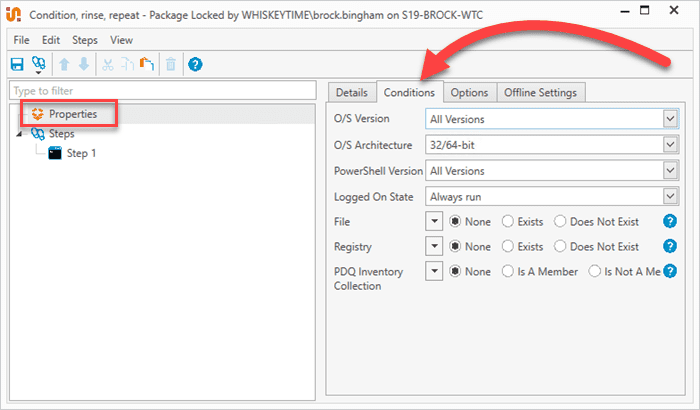Open the New Step footprints toolbar icon
Screen dimensions: 700x410
coord(38,64)
